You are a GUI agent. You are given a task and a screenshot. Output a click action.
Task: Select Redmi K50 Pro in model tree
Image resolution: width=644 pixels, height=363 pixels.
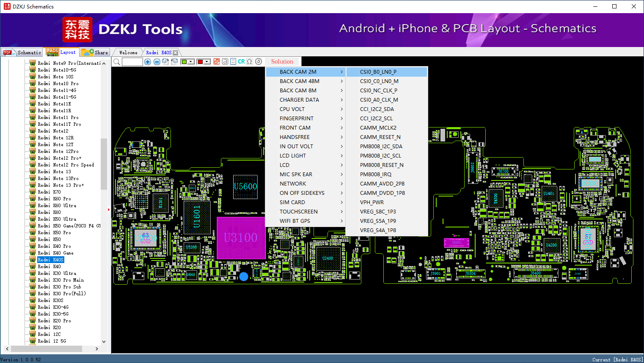pyautogui.click(x=54, y=233)
